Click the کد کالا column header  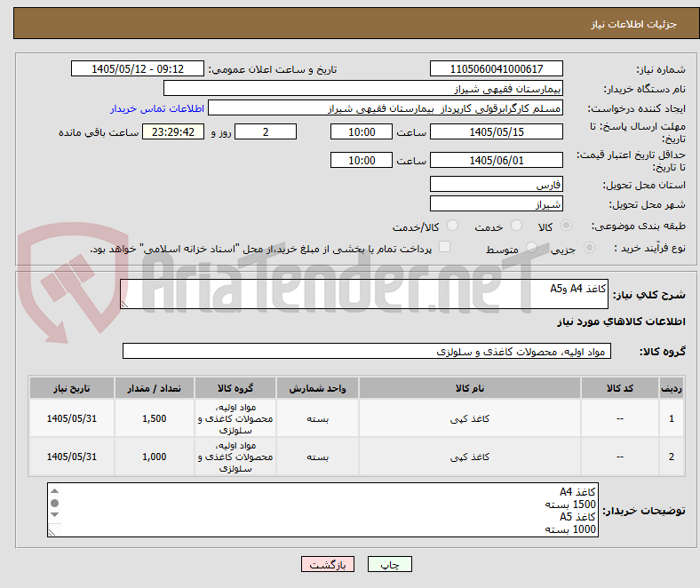tap(620, 387)
